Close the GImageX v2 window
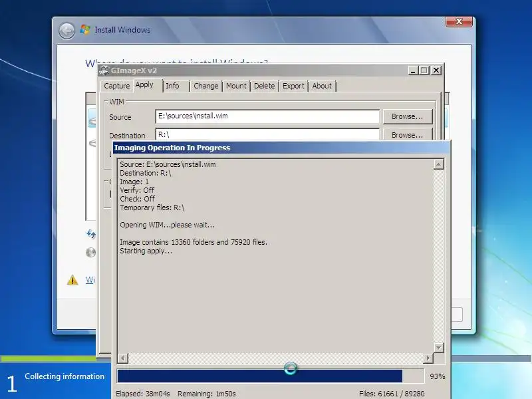 coord(436,70)
